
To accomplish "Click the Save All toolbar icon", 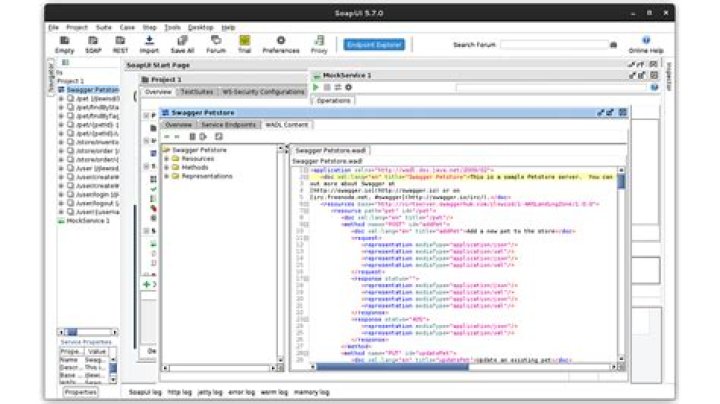I will 182,43.
